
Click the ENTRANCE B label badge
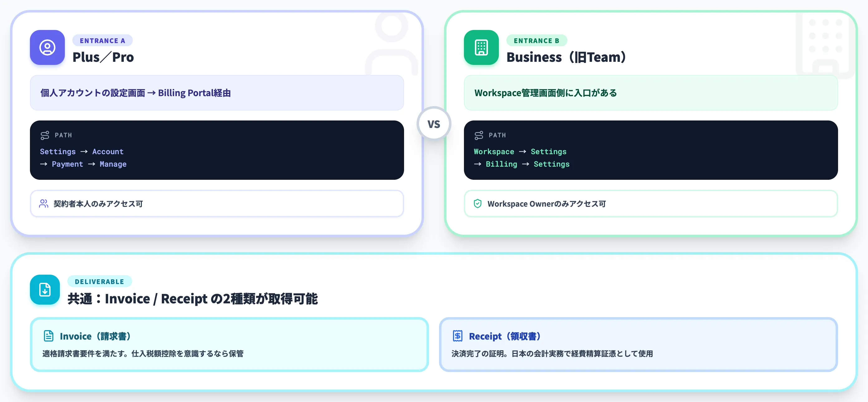(537, 41)
